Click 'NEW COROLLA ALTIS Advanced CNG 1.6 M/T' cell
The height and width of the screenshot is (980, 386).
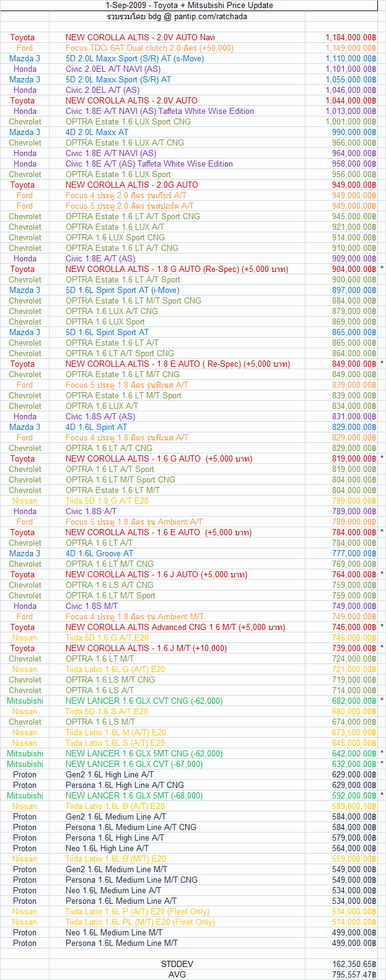[x=175, y=628]
